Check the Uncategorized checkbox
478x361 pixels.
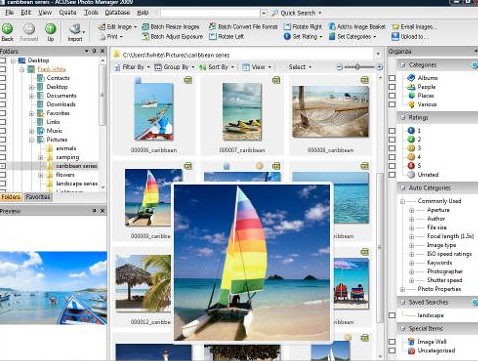point(392,351)
